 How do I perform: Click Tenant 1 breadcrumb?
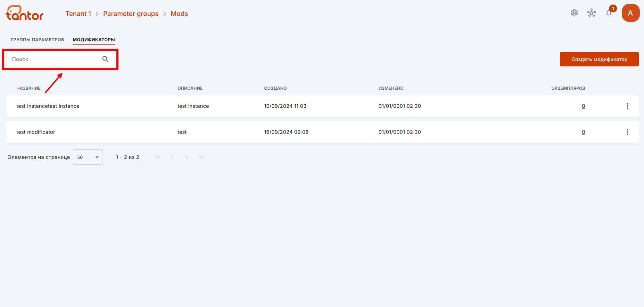[x=78, y=14]
